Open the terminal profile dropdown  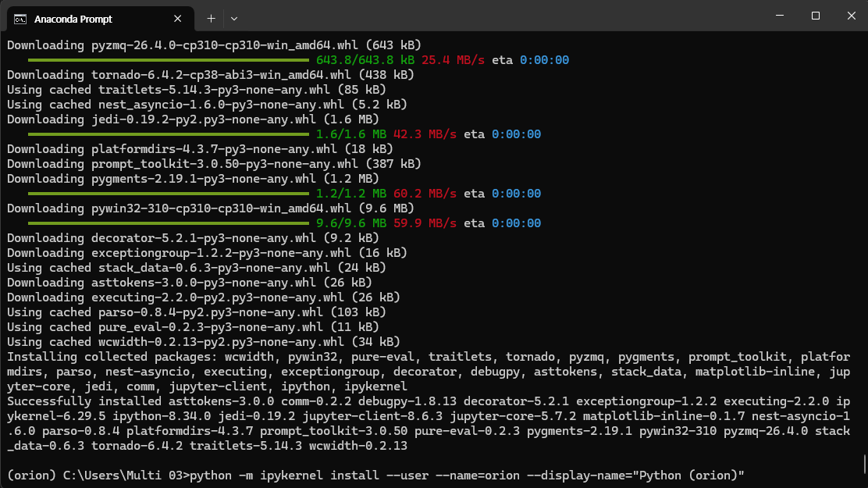click(234, 19)
